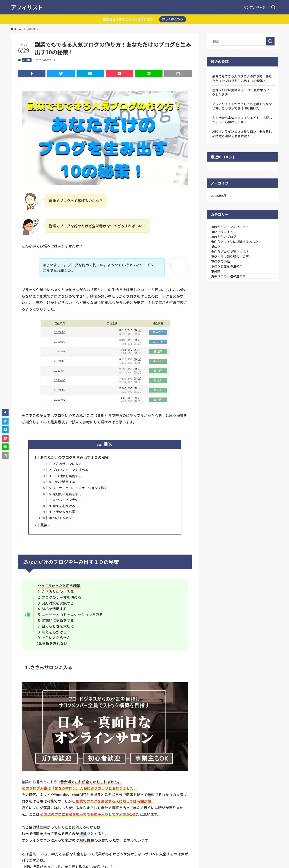Screen dimensions: 289x868
Task: Jump to TOC item 6.定期的に更新をする
Action: pyautogui.click(x=65, y=494)
